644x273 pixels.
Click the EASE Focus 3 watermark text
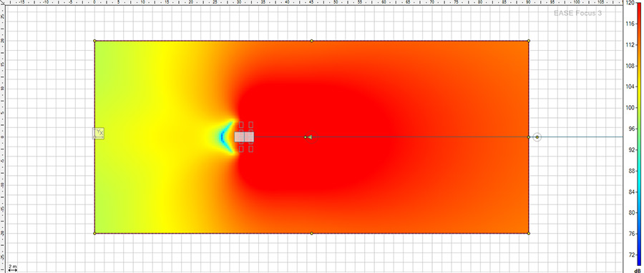click(x=577, y=13)
